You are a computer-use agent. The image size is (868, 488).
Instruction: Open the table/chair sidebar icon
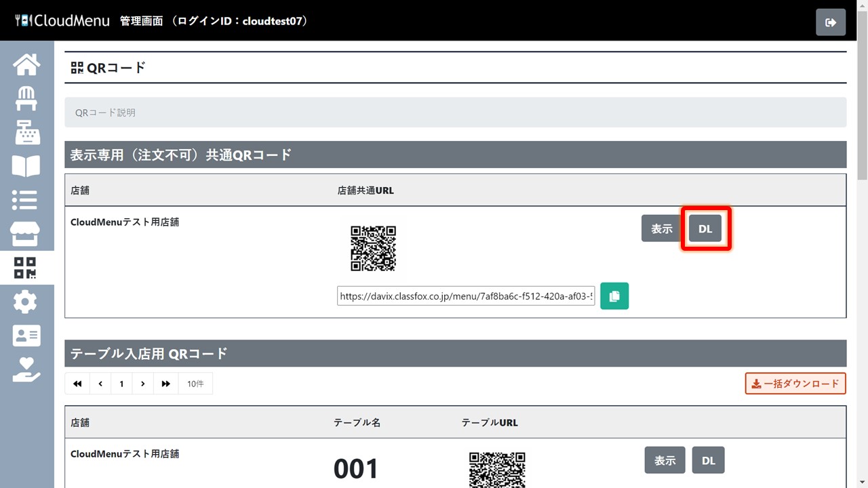[26, 98]
